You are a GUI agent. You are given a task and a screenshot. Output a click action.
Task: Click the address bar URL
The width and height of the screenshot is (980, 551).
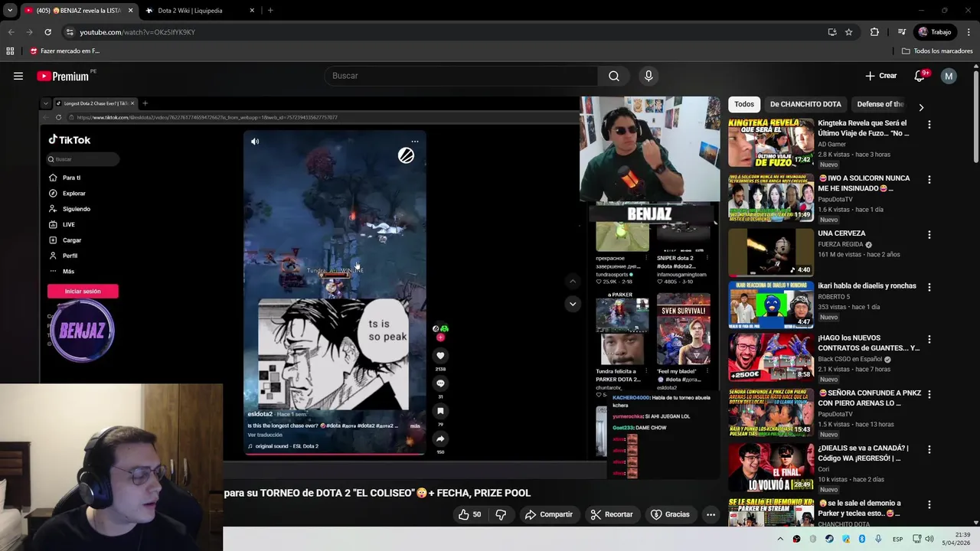(138, 32)
